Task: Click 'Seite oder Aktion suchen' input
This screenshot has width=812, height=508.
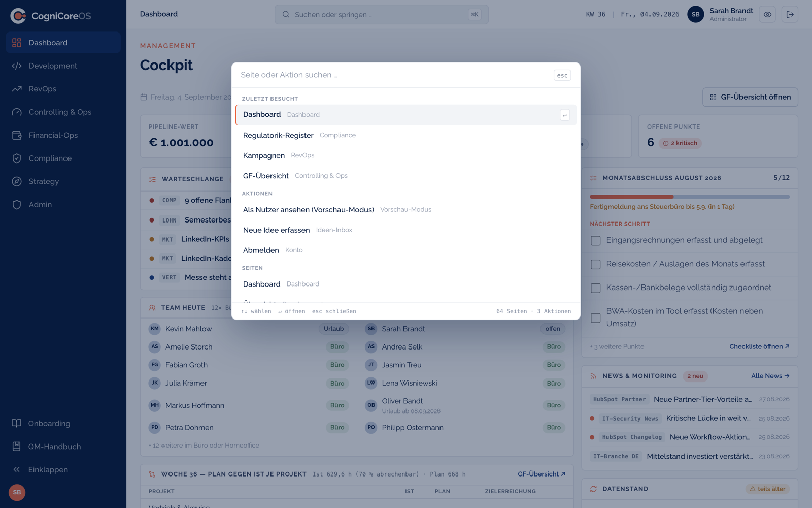Action: pyautogui.click(x=394, y=75)
